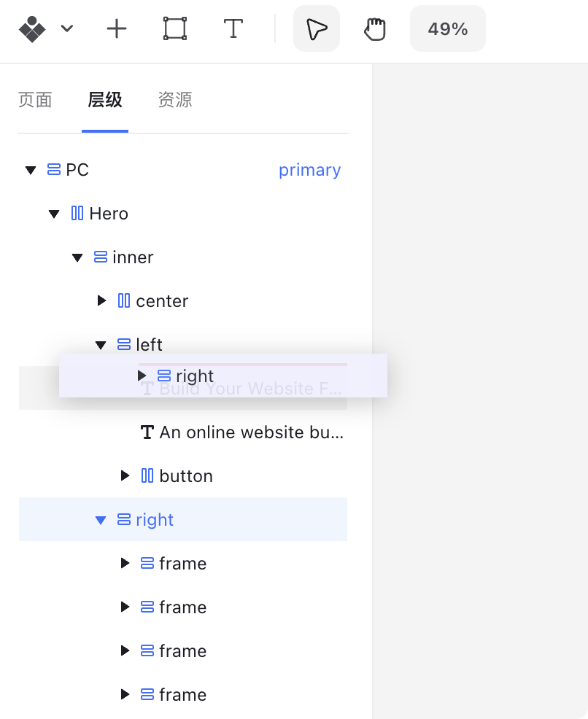Click the app logo icon
588x719 pixels.
[32, 29]
